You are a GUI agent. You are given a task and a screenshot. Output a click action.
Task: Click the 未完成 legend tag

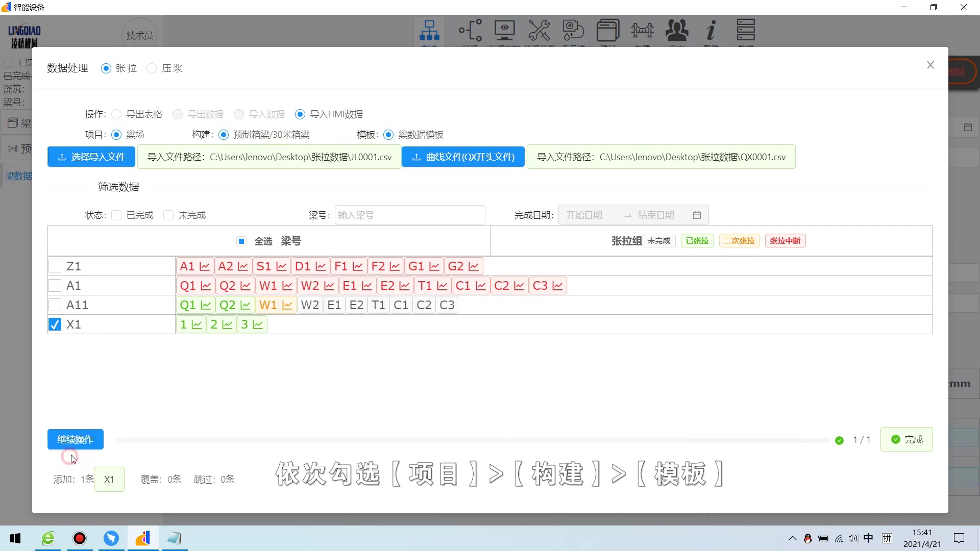(659, 241)
